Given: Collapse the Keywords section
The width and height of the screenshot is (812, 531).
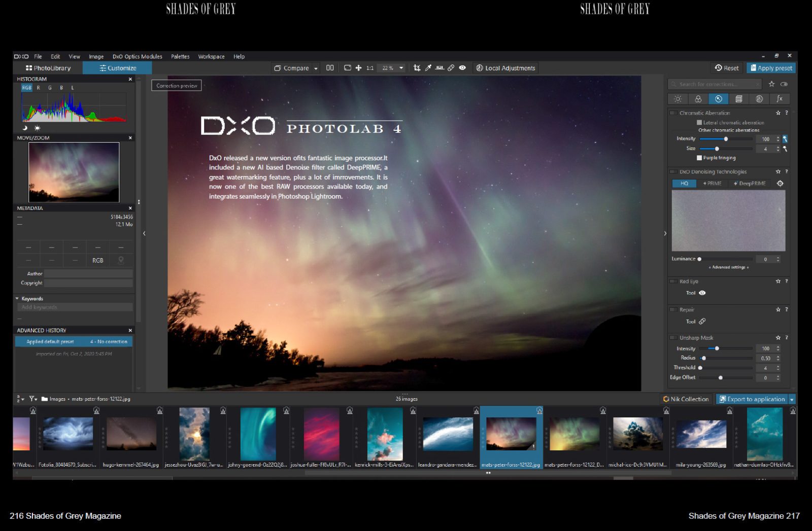Looking at the screenshot, I should point(17,299).
